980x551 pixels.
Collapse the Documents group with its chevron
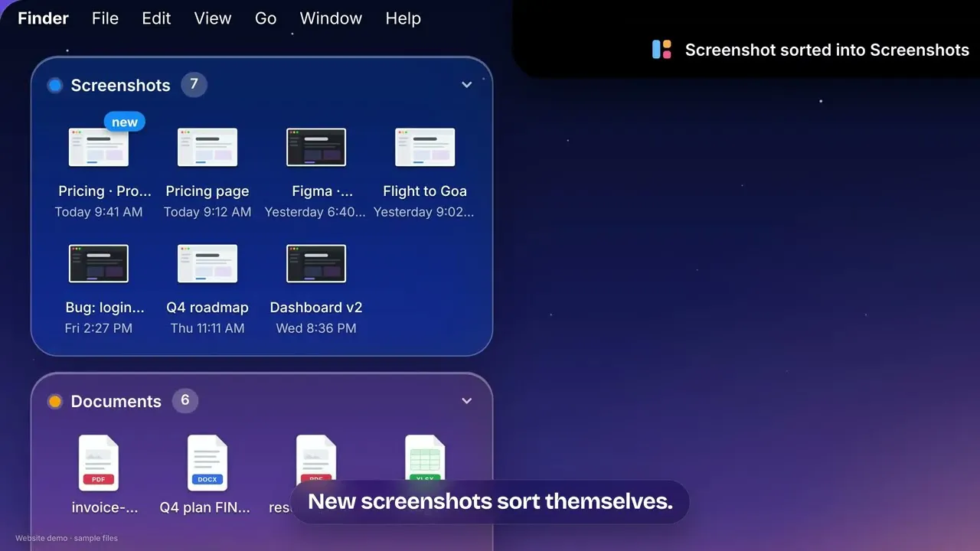[x=467, y=401]
